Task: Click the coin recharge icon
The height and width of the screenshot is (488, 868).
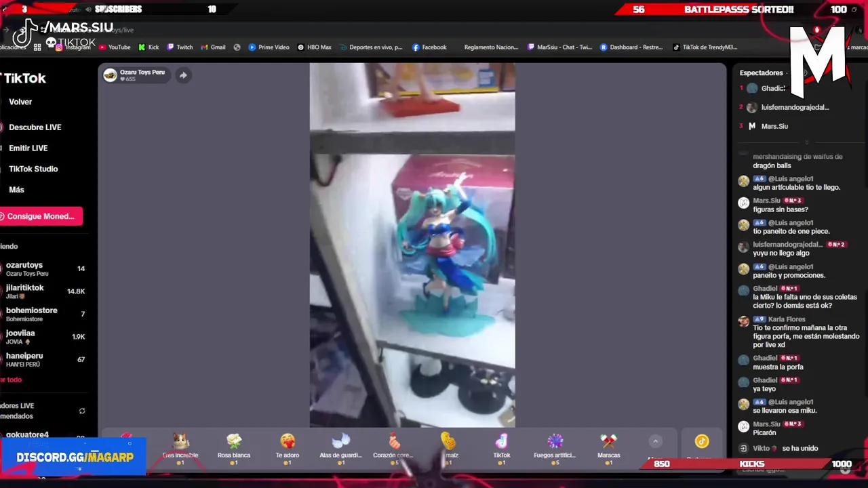Action: [x=702, y=441]
